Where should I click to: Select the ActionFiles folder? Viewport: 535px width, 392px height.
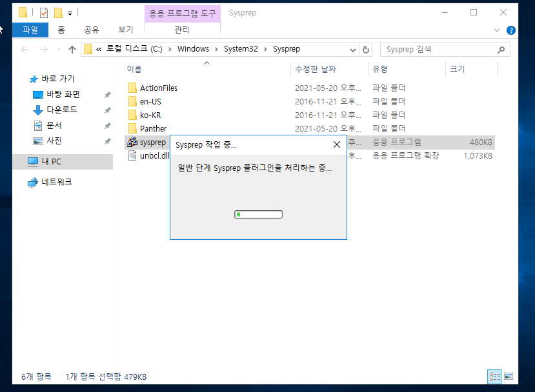[x=159, y=88]
